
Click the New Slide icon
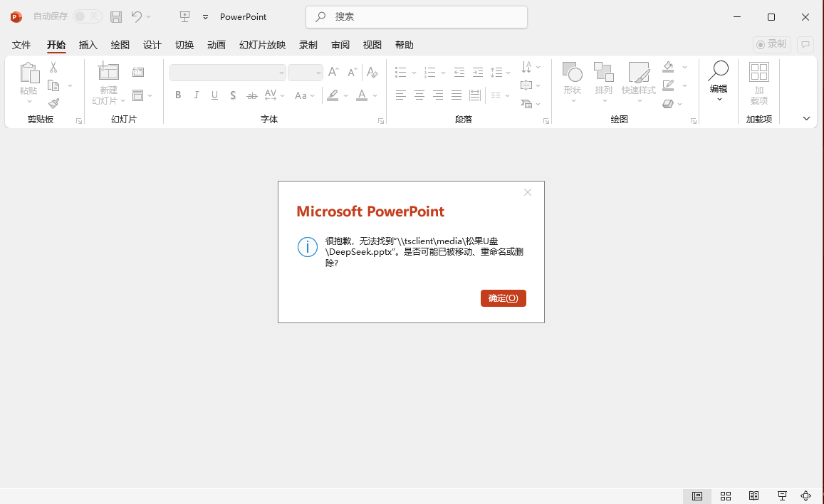point(108,71)
